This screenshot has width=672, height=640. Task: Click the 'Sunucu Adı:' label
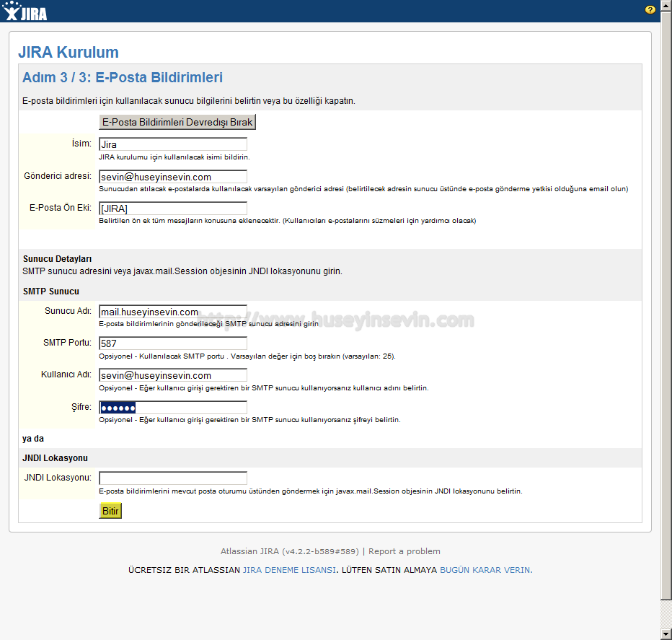[68, 310]
